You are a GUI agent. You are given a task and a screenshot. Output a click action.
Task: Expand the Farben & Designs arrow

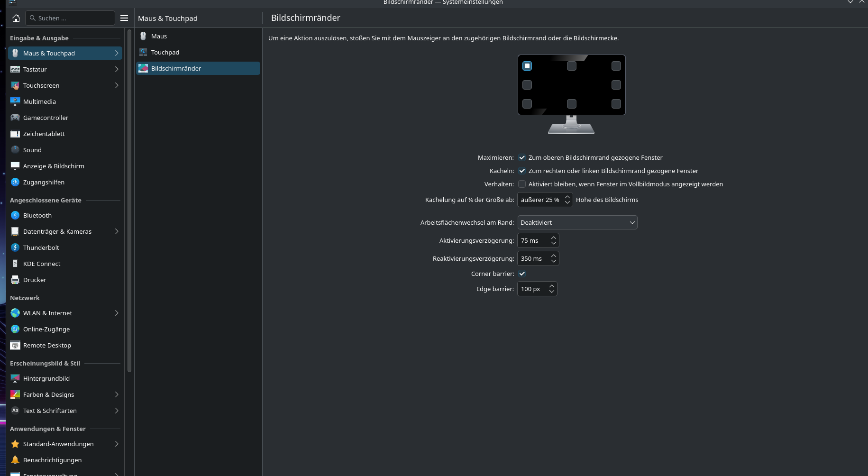117,394
